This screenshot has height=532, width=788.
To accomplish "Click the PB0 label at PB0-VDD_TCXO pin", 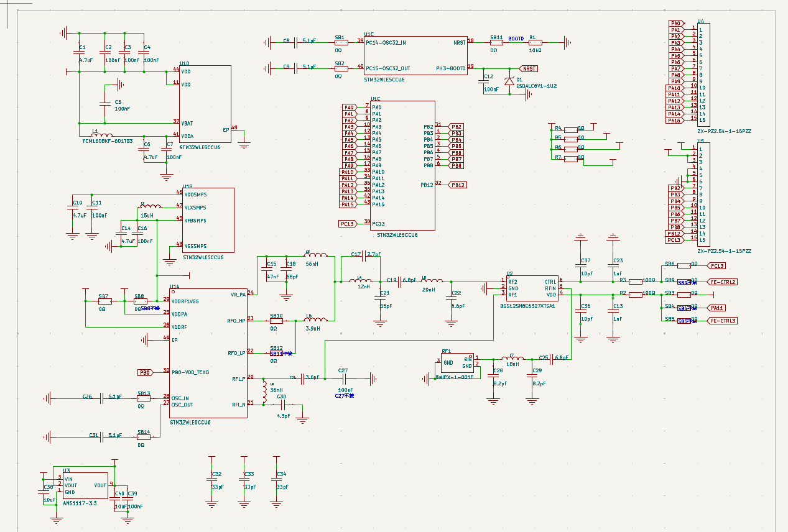I will [x=145, y=372].
